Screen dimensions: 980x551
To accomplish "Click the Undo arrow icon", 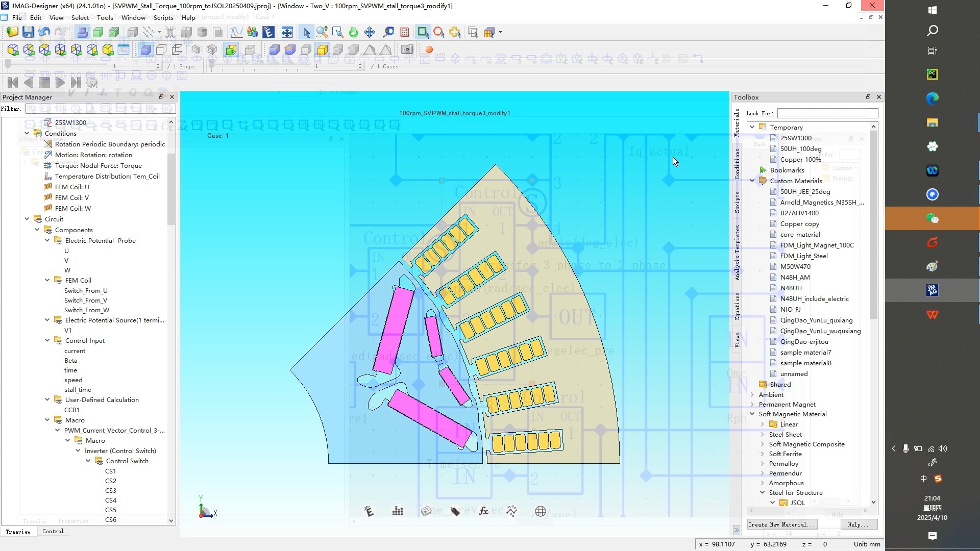I will [44, 32].
